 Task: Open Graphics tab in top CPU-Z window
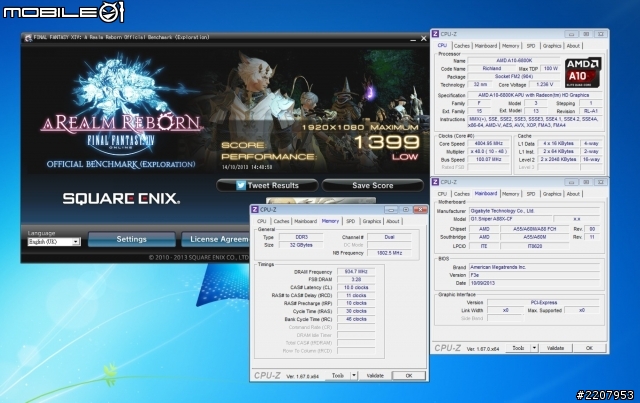click(x=552, y=46)
